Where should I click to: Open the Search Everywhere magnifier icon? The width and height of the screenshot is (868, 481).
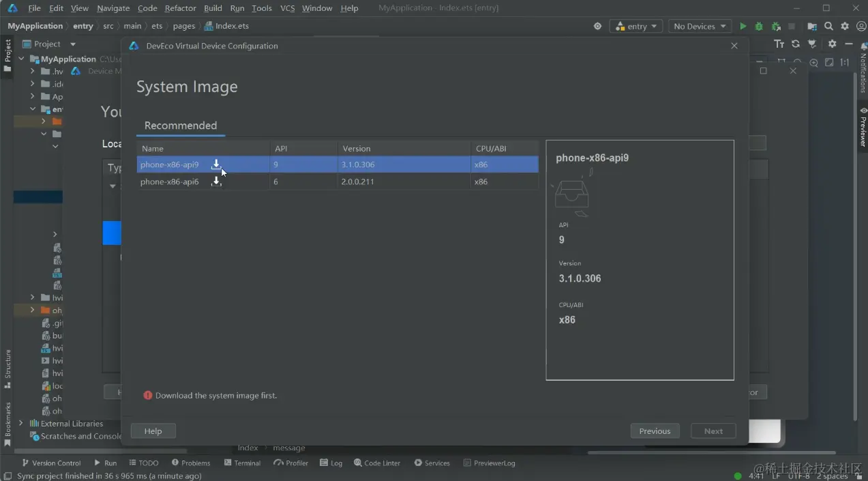(x=828, y=27)
